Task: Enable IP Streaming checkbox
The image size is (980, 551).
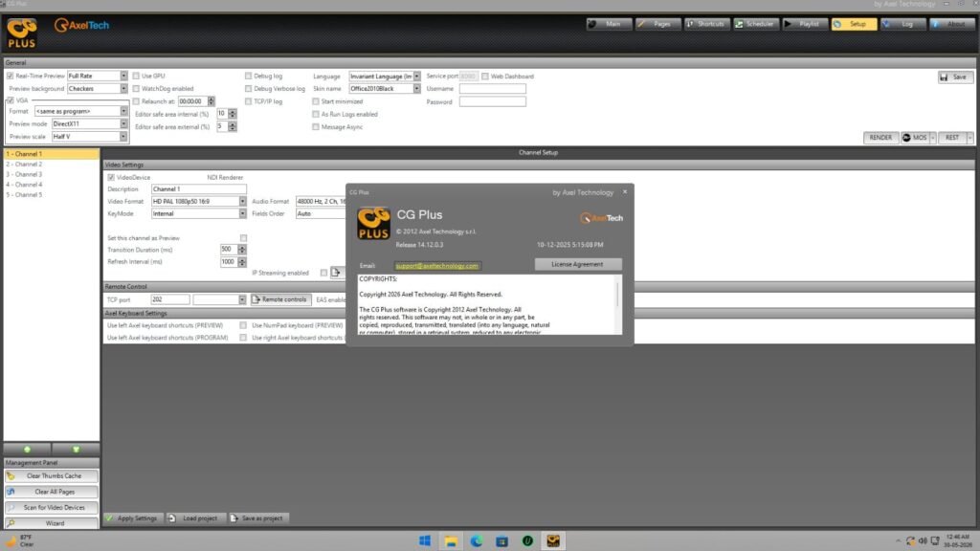Action: pos(323,273)
